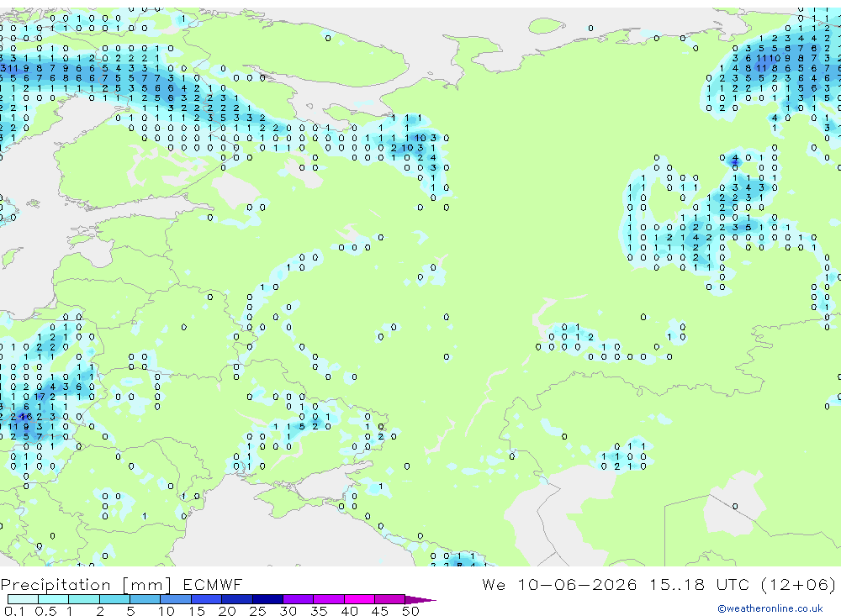The width and height of the screenshot is (841, 616).
Task: Click the '17' precipitation value on the map
Action: tap(40, 397)
